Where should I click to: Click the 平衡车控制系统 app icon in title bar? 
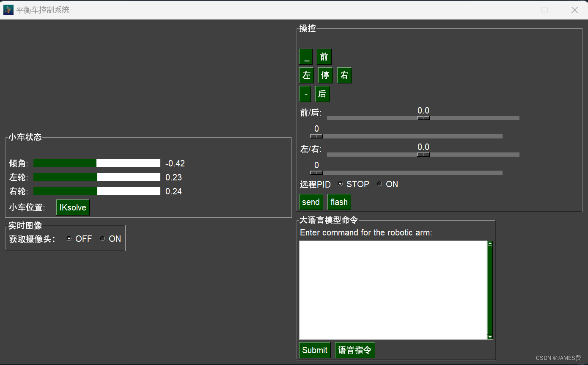[8, 10]
